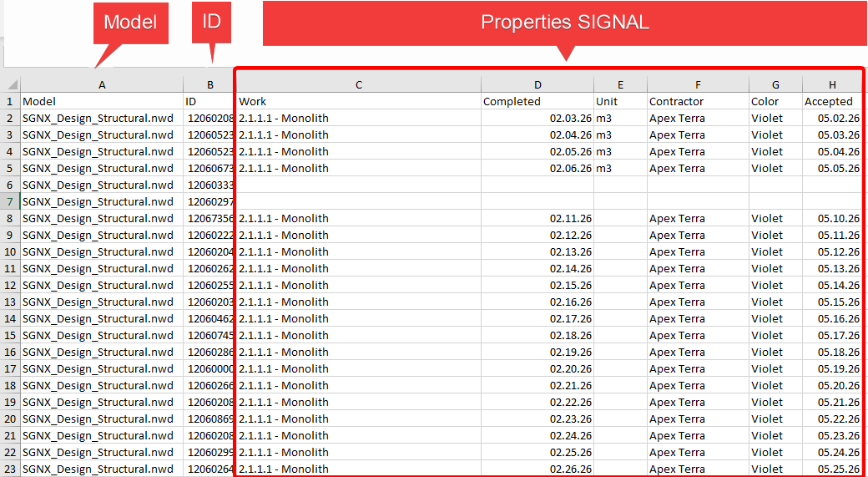Click Accepted date 05.19.26
Viewport: 868px width, 477px height.
pyautogui.click(x=833, y=368)
